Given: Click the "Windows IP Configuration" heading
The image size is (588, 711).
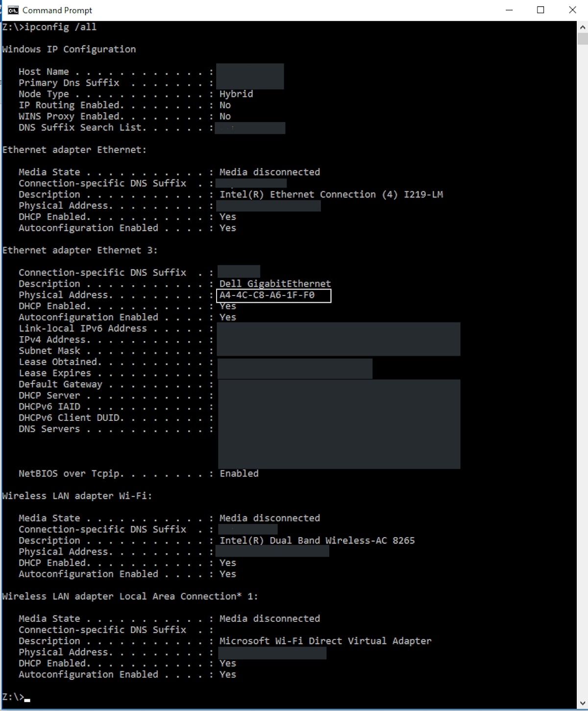Looking at the screenshot, I should pos(69,49).
